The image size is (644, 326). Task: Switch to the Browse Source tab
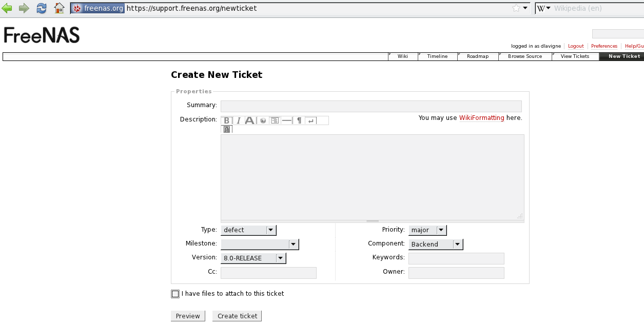[525, 56]
